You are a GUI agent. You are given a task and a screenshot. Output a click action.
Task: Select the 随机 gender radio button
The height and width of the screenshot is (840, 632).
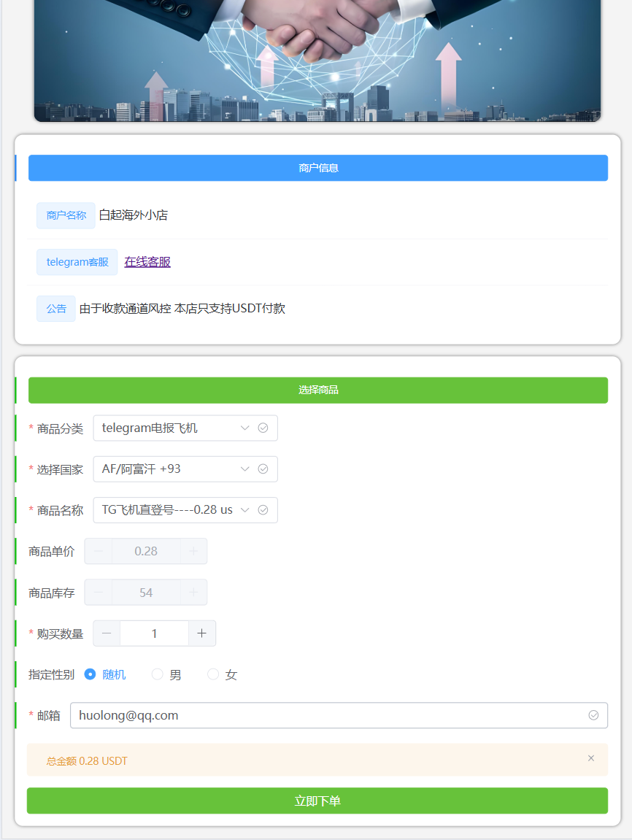[x=90, y=674]
